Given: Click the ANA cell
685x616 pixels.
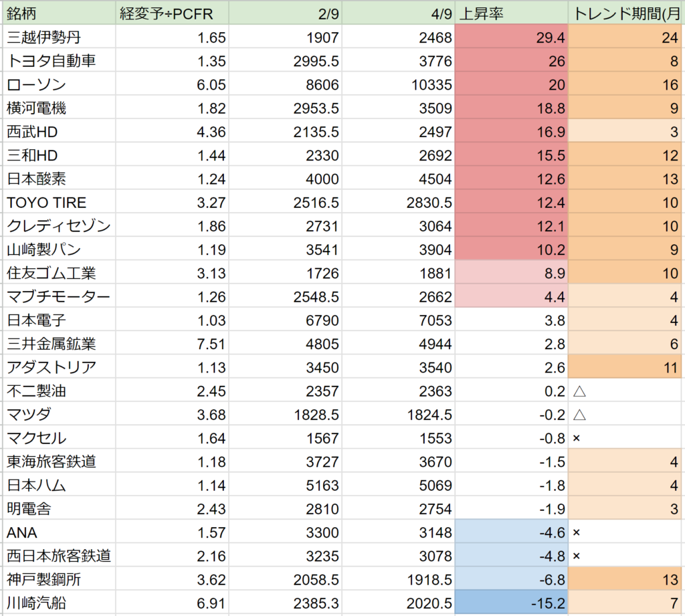Looking at the screenshot, I should coord(59,532).
